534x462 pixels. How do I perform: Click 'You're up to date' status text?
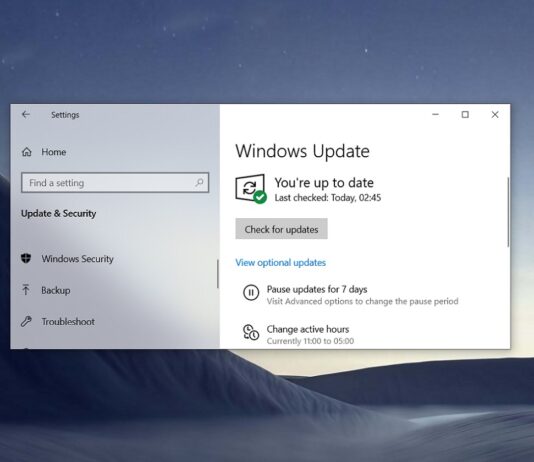pyautogui.click(x=324, y=183)
